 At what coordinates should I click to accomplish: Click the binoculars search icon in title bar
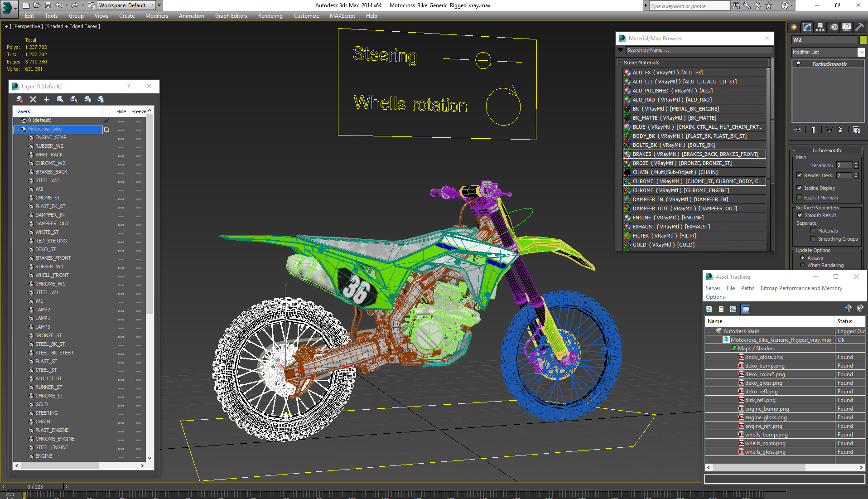(x=736, y=5)
